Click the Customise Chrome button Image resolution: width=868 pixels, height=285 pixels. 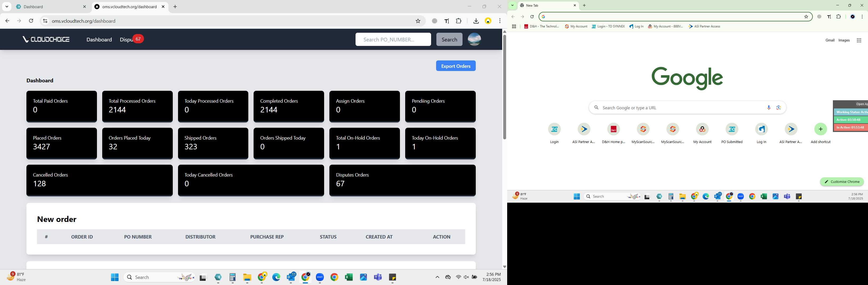coord(842,182)
